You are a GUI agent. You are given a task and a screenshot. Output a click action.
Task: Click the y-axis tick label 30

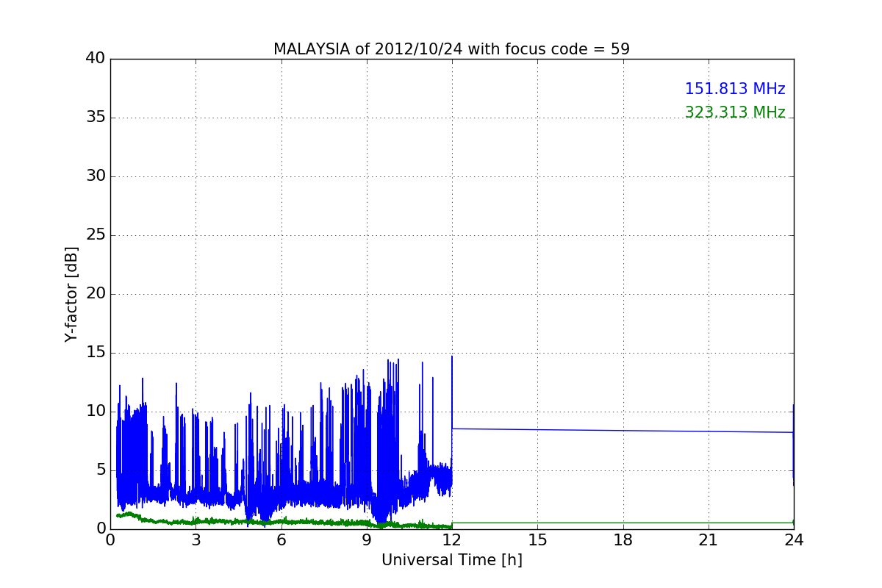click(96, 176)
